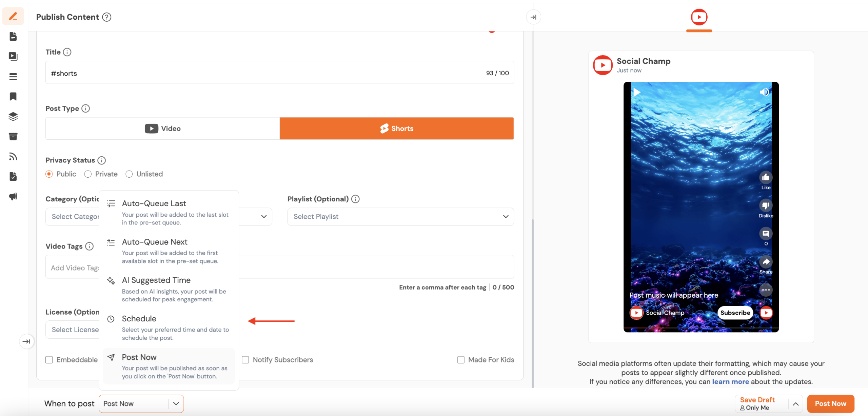Image resolution: width=868 pixels, height=416 pixels.
Task: Open the layers stack icon in sidebar
Action: pos(13,116)
